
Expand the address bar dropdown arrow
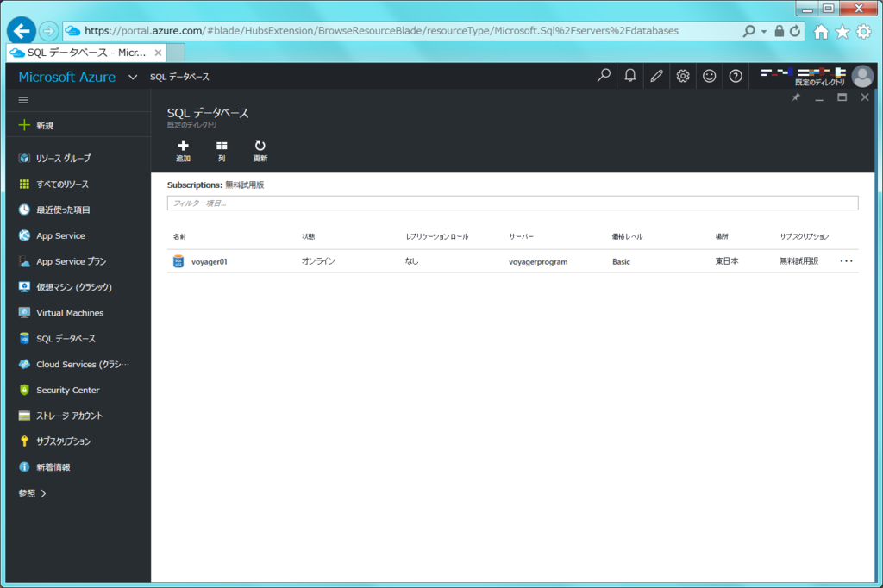click(x=764, y=32)
